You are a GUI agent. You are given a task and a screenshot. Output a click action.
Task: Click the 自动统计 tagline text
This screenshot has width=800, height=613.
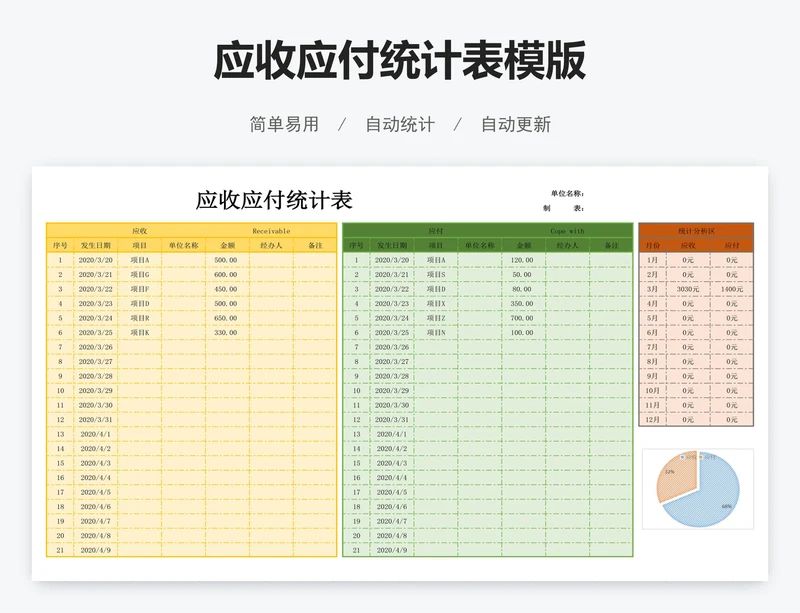tap(400, 125)
